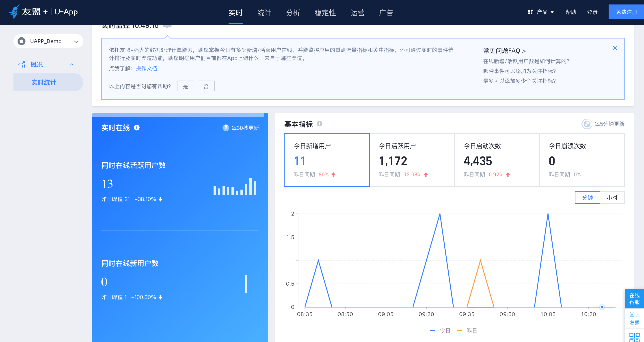
Task: Click the down arrow next to -38.10%
Action: 160,199
